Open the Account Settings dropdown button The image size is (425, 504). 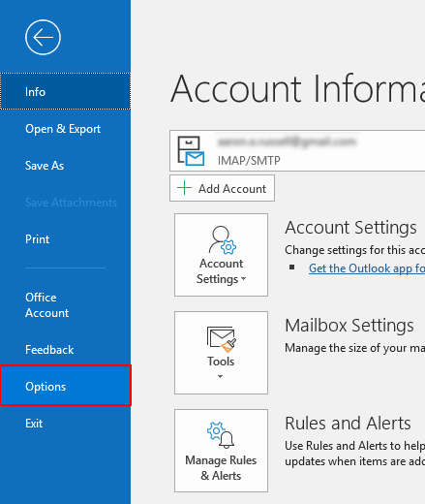click(221, 255)
